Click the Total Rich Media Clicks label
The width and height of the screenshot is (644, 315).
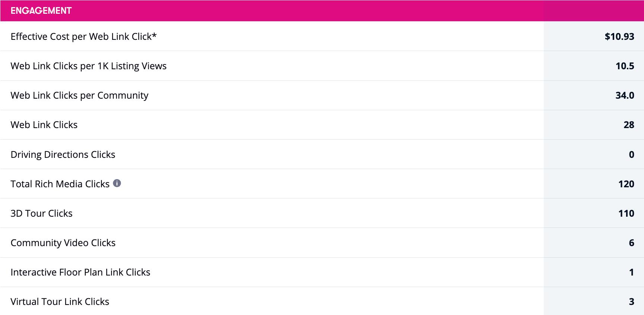click(x=60, y=184)
